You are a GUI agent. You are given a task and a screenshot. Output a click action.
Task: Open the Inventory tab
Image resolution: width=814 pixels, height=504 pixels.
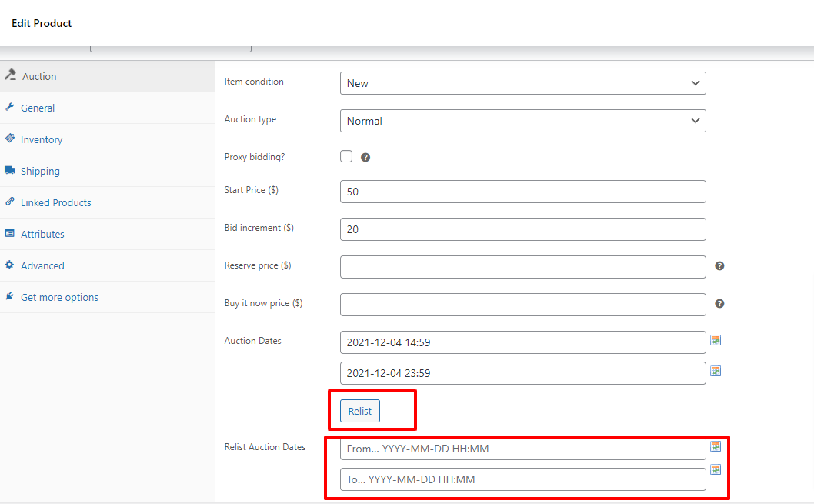point(42,140)
